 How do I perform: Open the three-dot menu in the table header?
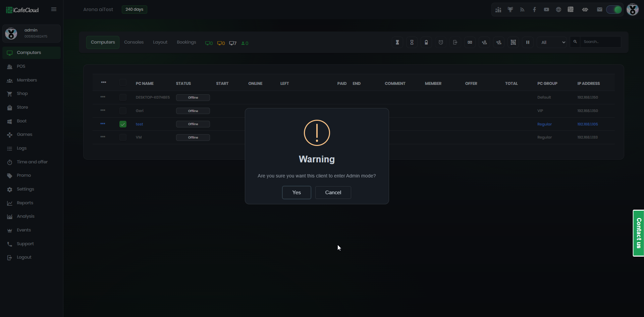pyautogui.click(x=103, y=82)
